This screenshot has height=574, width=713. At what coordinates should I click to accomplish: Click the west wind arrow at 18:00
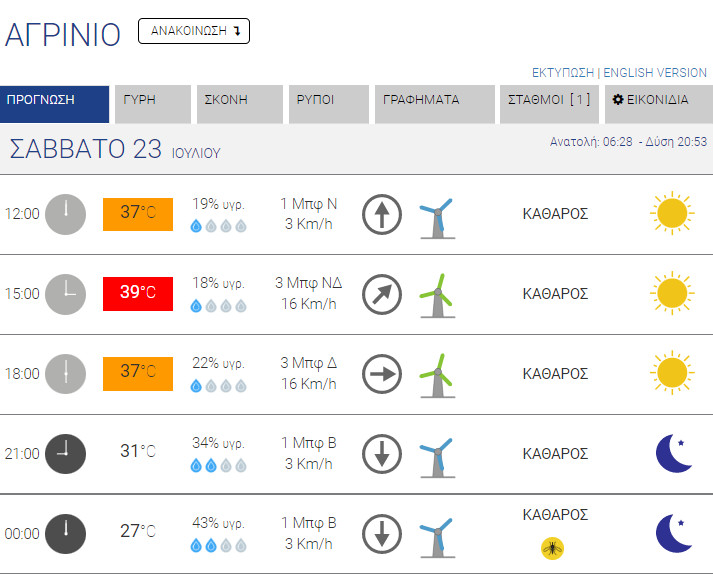[381, 374]
